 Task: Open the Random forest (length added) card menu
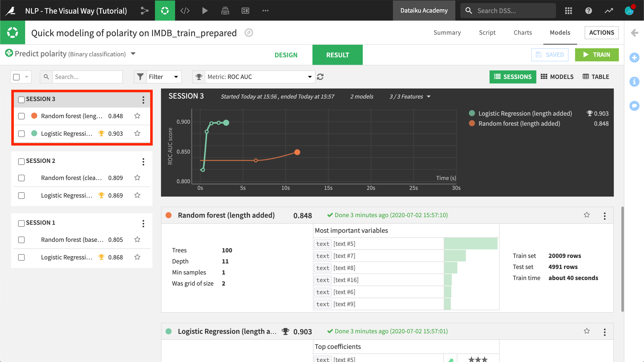click(x=605, y=216)
